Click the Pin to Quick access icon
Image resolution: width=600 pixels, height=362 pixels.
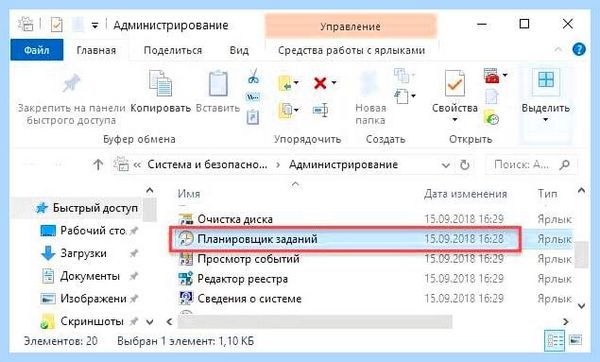(72, 83)
